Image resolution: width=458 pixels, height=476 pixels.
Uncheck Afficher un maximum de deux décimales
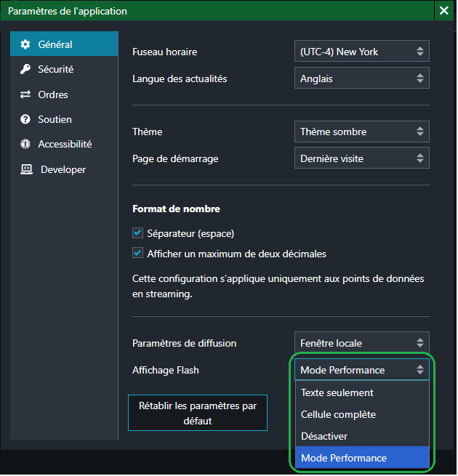[x=137, y=254]
